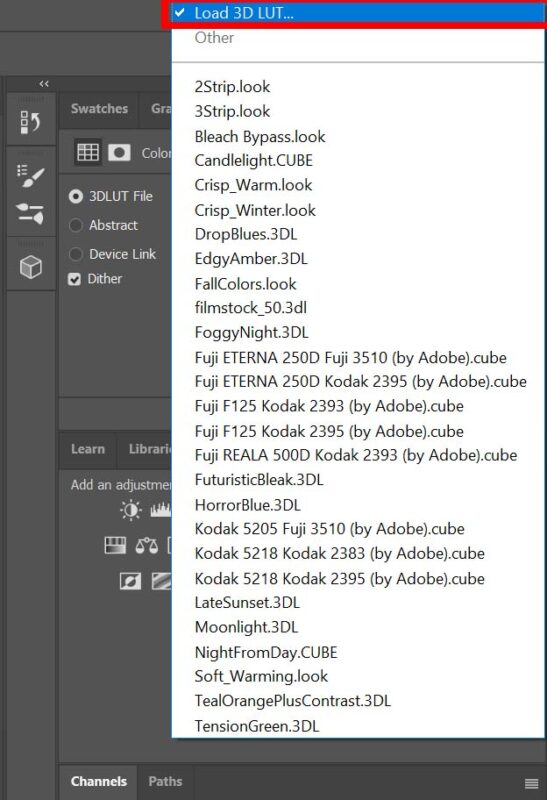Select filmstock_50.3dl LUT
The width and height of the screenshot is (547, 800).
click(358, 308)
